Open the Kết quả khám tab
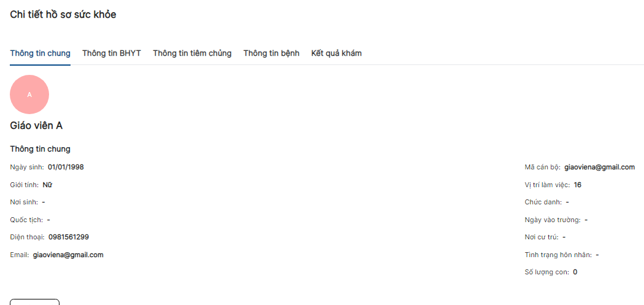The width and height of the screenshot is (644, 305). click(x=336, y=53)
